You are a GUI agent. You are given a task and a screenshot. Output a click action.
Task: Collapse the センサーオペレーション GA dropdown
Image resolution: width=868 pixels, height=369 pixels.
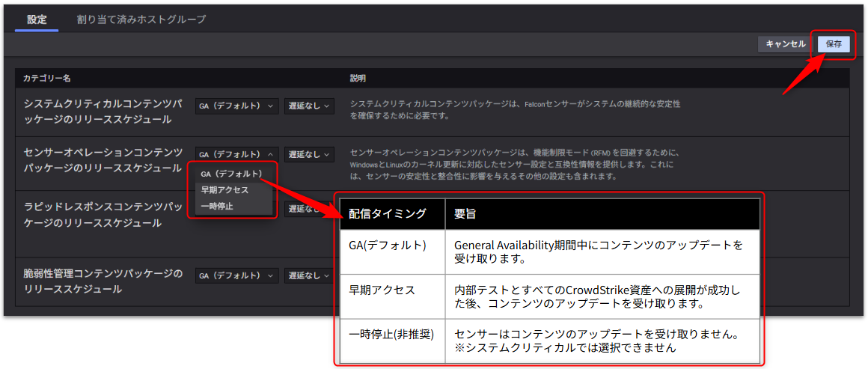pos(236,154)
